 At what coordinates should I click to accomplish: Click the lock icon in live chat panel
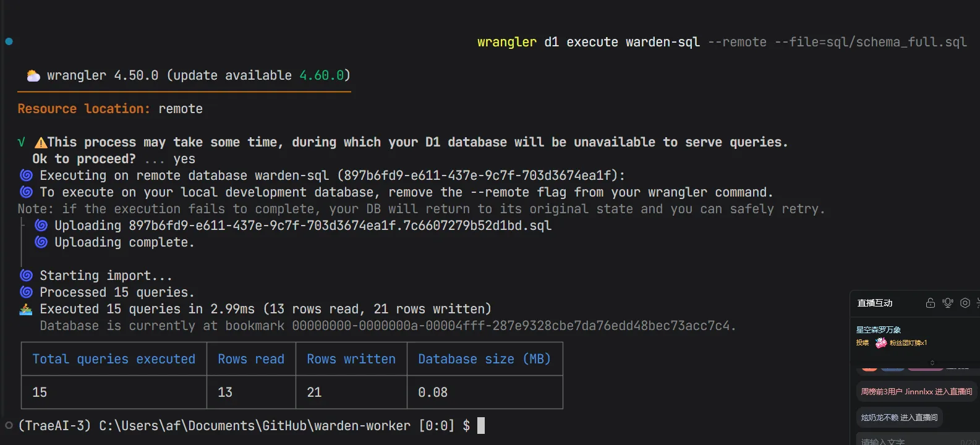point(930,303)
